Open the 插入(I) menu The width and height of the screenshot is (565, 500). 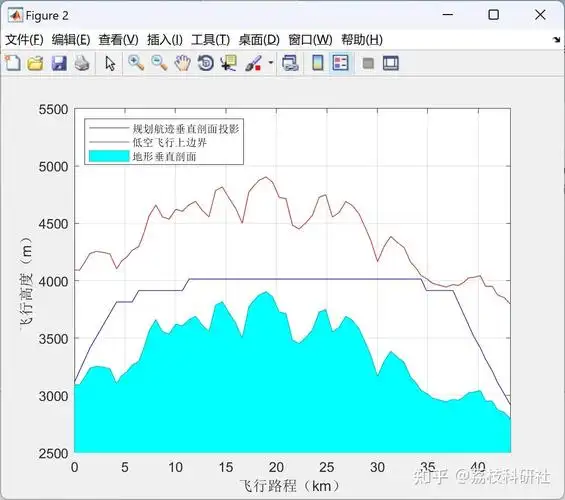165,39
